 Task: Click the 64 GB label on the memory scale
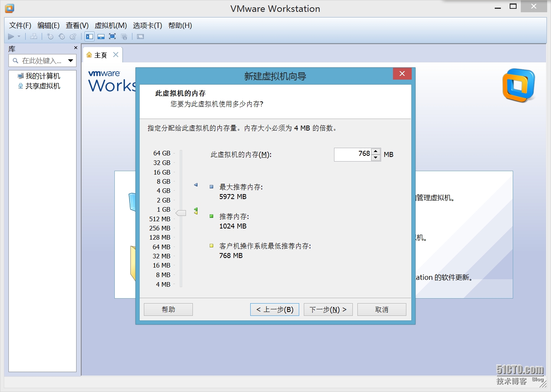162,153
